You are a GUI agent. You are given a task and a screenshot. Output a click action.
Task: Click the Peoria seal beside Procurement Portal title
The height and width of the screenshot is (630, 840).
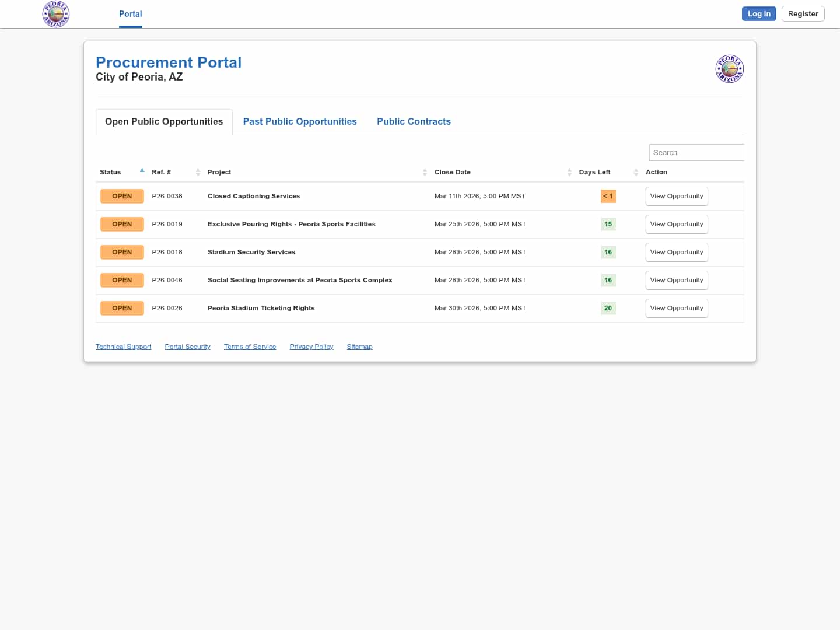(x=729, y=69)
